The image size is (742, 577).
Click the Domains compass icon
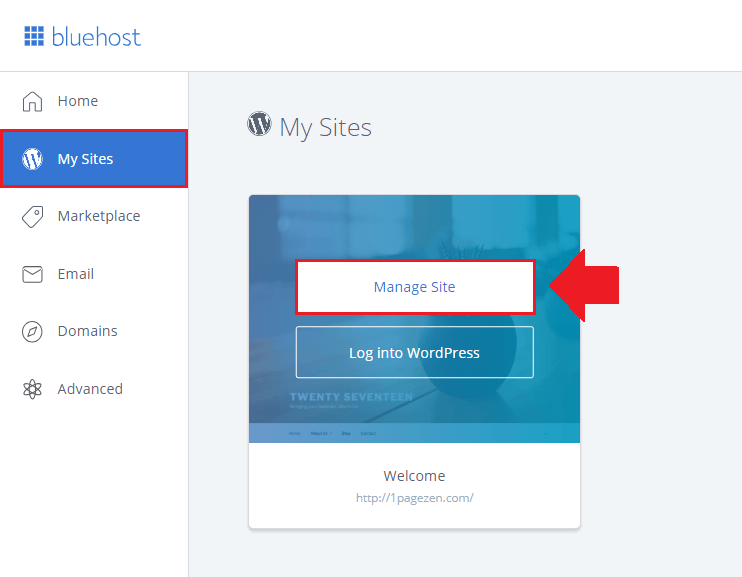[32, 331]
